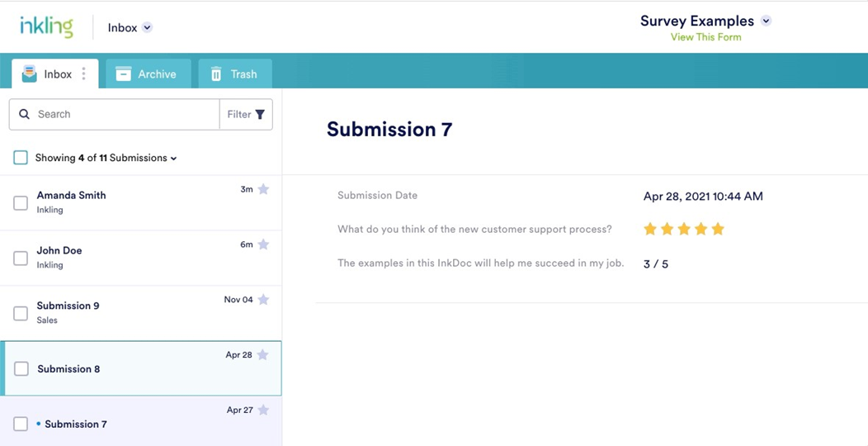Click the fifth star in the rating
Screen dimensions: 868x446
click(718, 229)
